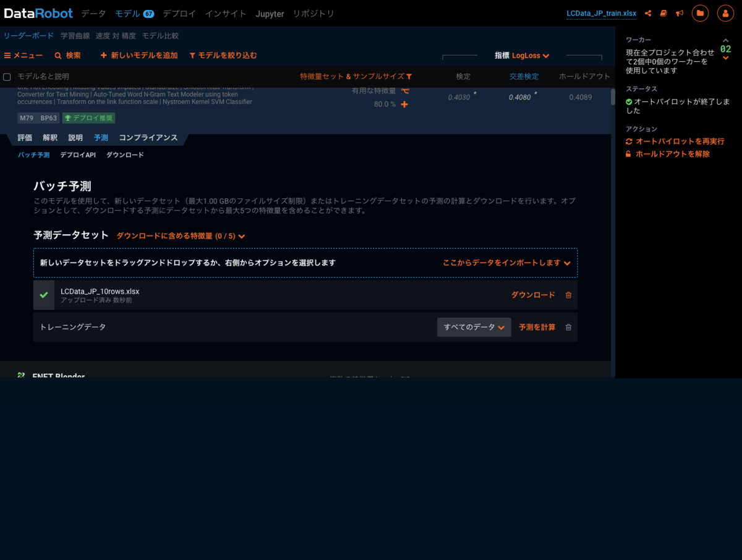Click the leaderboard vertical scrollbar
Image resolution: width=742 pixels, height=560 pixels.
613,98
